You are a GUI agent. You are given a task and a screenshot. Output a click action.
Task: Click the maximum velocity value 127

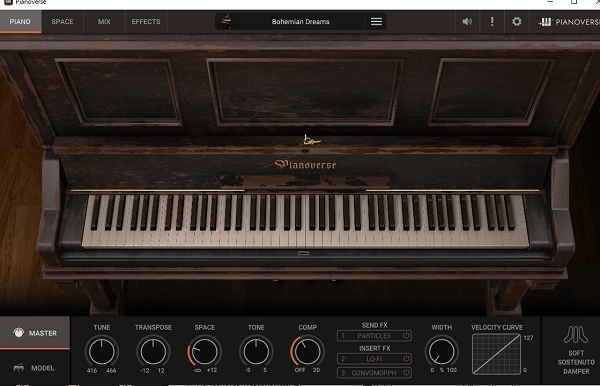(528, 337)
